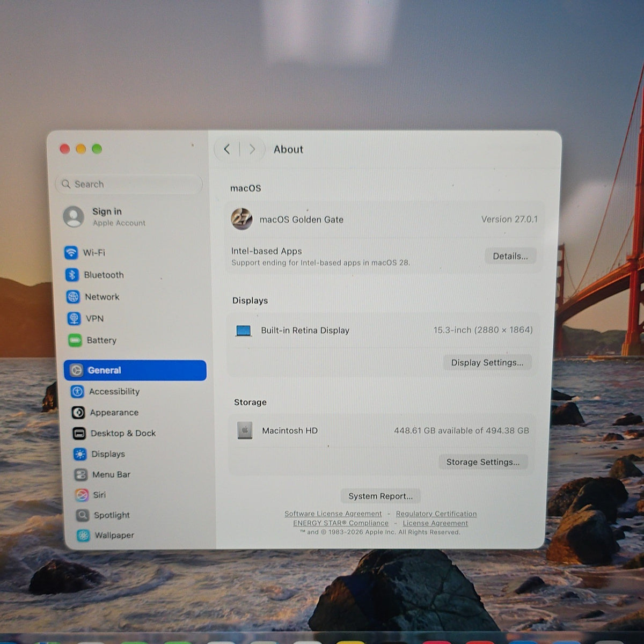This screenshot has width=644, height=644.
Task: Click the Apple Account avatar icon
Action: (74, 217)
